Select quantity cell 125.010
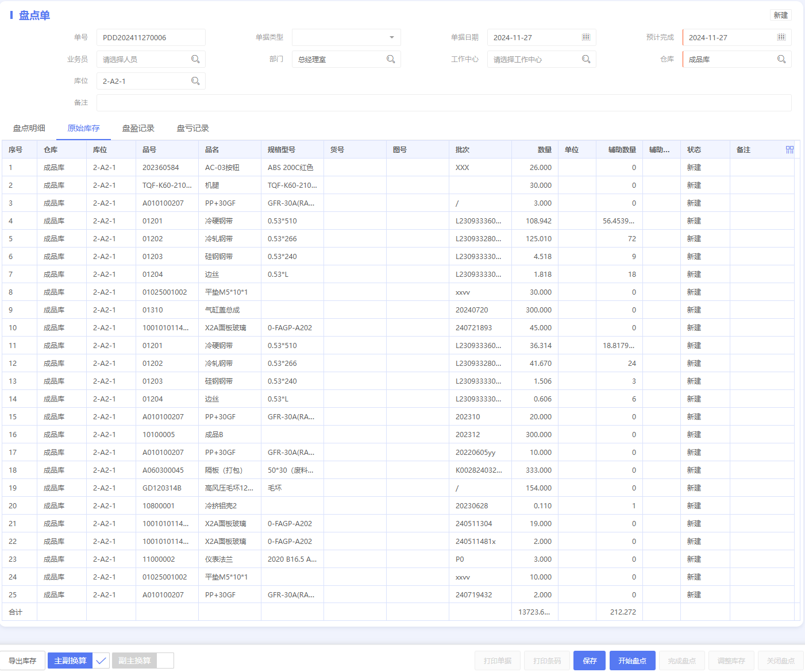The width and height of the screenshot is (805, 672). click(x=535, y=239)
